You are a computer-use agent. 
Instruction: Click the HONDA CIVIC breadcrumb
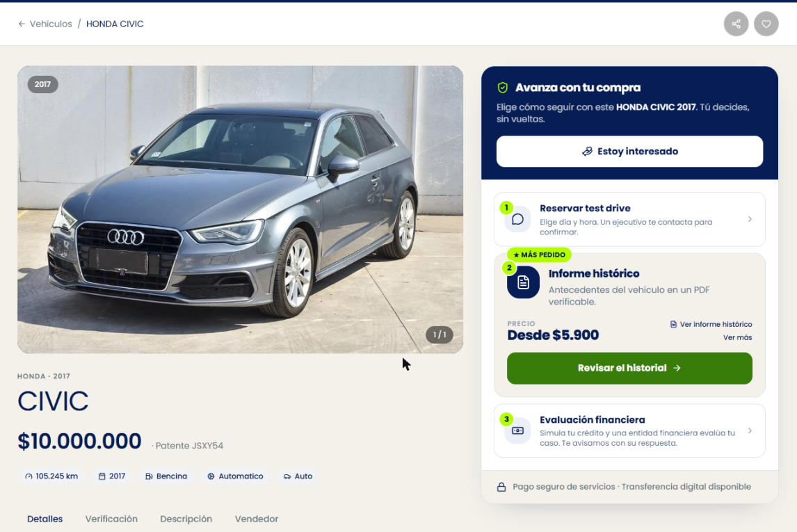pyautogui.click(x=115, y=24)
